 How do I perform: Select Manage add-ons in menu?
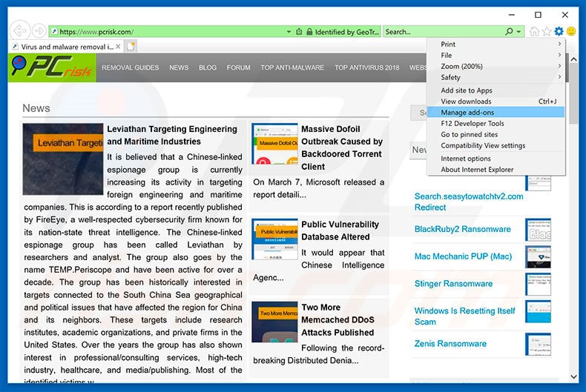coord(496,113)
